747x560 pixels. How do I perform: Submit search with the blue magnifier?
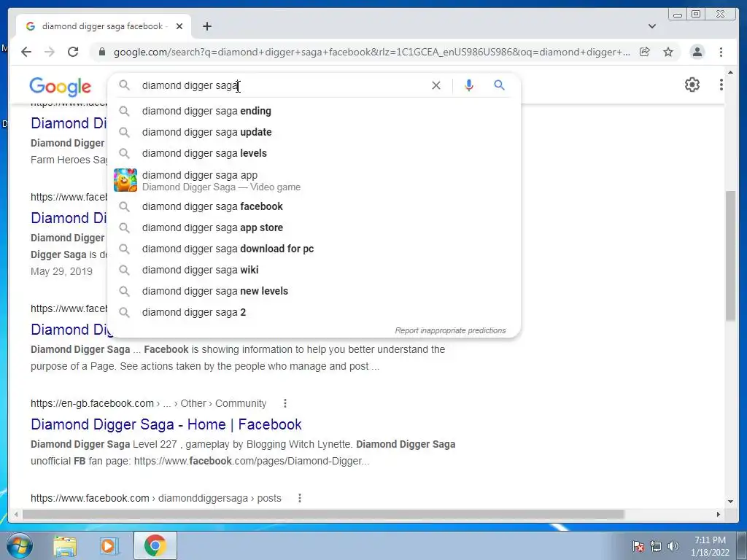(x=499, y=85)
